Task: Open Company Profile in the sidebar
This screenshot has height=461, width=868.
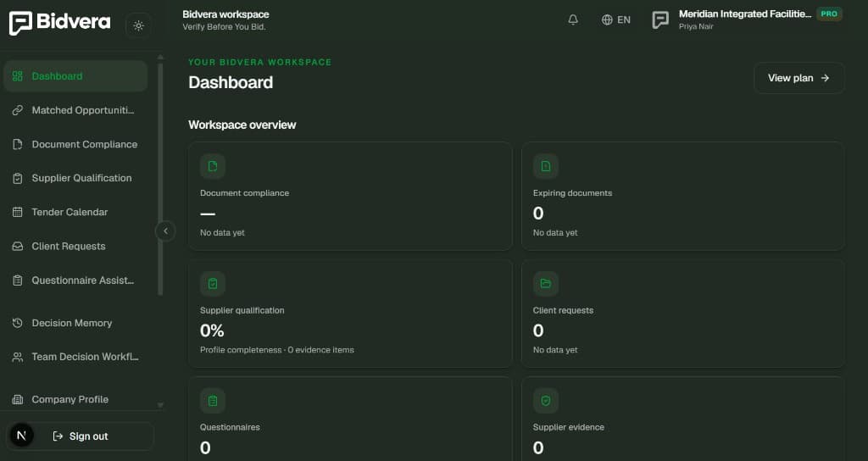Action: click(75, 400)
